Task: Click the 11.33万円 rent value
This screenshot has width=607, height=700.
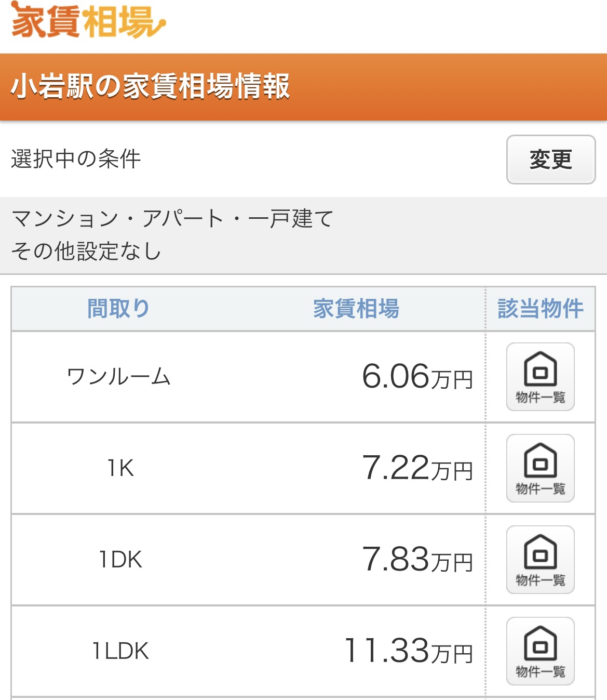Action: pos(409,651)
